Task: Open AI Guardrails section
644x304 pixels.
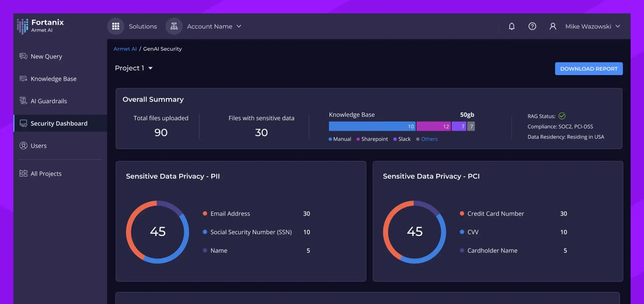Action: point(60,101)
